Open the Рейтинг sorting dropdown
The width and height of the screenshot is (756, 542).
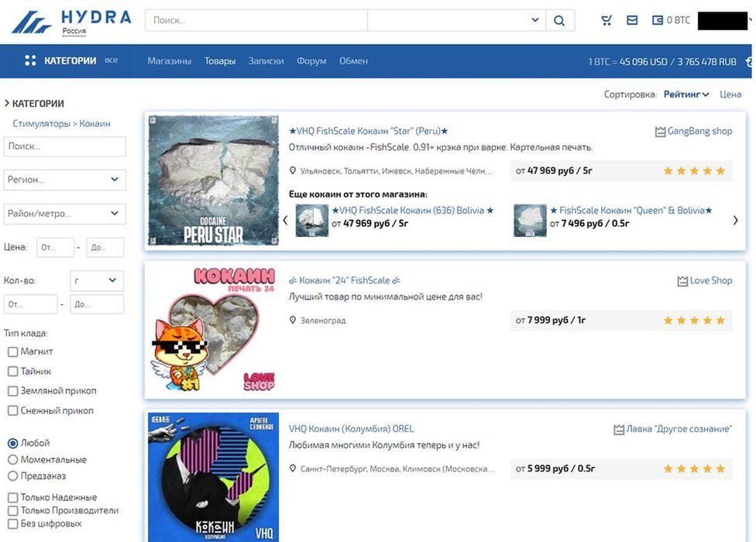(686, 94)
